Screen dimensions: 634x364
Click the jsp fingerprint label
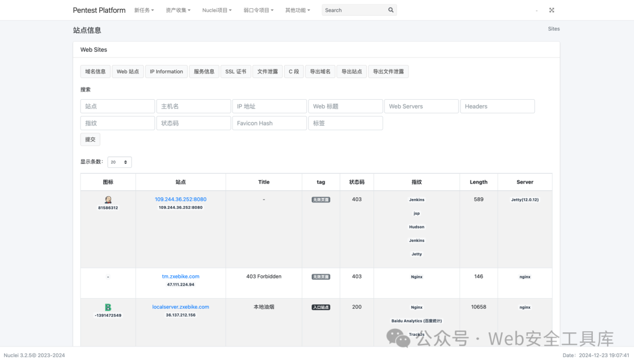tap(416, 214)
